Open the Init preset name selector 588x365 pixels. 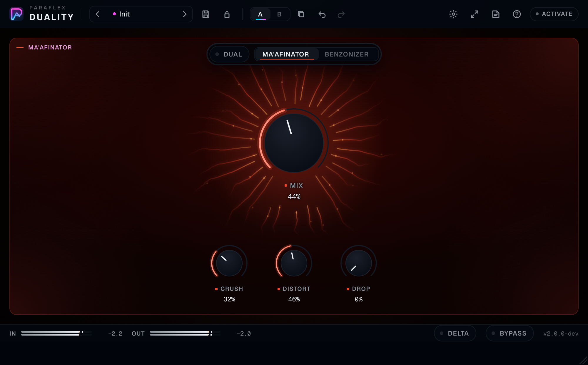pyautogui.click(x=141, y=14)
